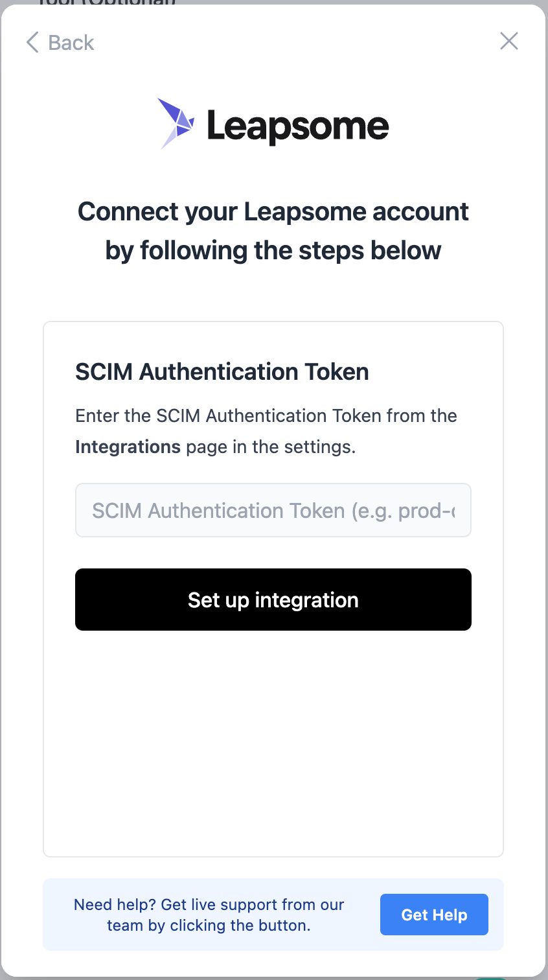The height and width of the screenshot is (980, 548).
Task: Go back using the Back label
Action: pos(71,43)
